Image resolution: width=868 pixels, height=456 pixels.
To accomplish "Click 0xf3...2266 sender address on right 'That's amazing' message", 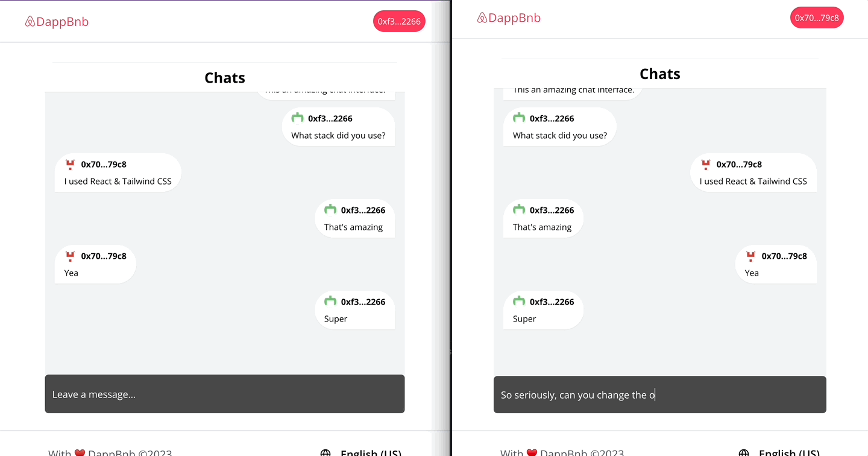I will (x=552, y=210).
